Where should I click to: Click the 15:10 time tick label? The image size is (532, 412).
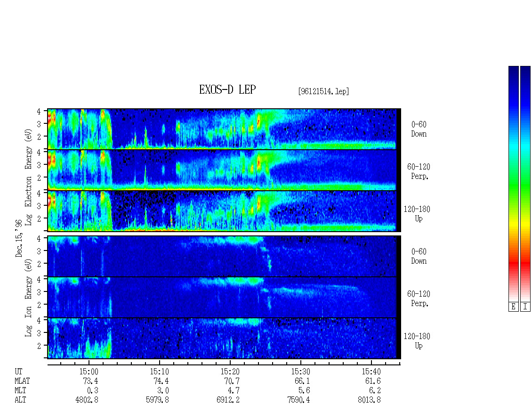point(159,372)
